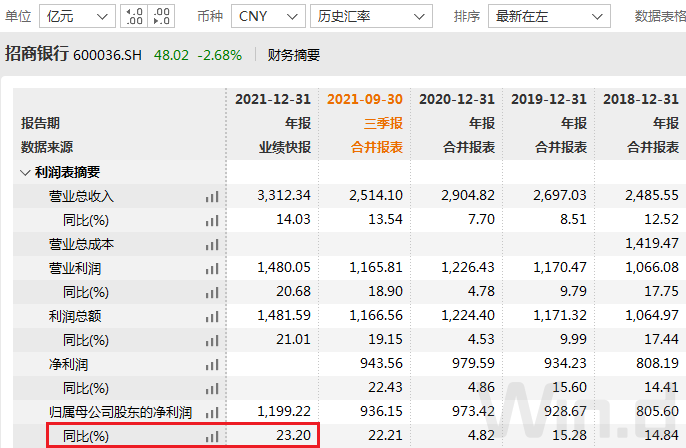
Task: Click chart icon in 净利润 row
Action: point(211,364)
